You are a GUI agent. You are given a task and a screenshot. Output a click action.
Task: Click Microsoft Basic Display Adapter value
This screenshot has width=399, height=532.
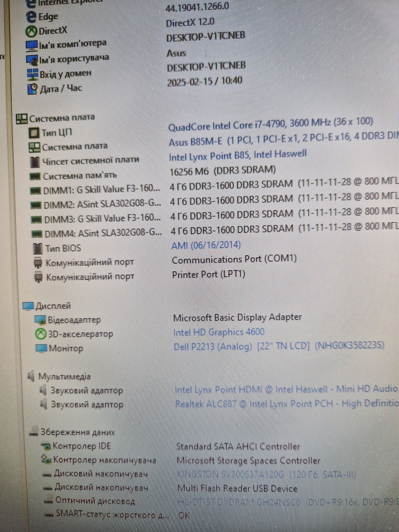pyautogui.click(x=237, y=317)
